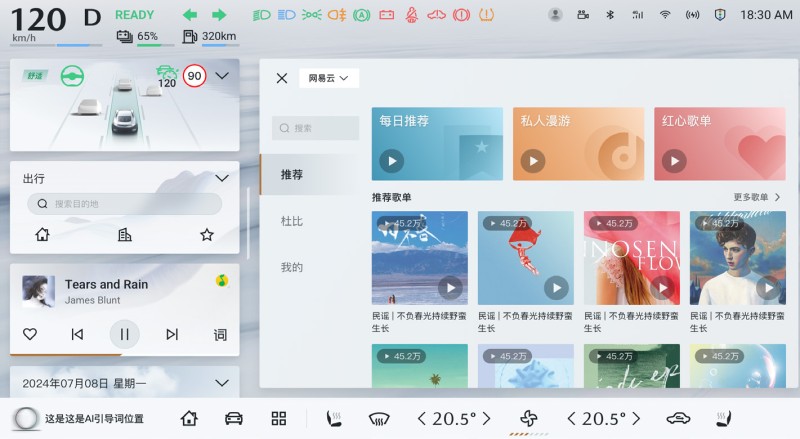This screenshot has height=439, width=800.
Task: Open the mountain lake playlist cover
Action: click(x=419, y=258)
